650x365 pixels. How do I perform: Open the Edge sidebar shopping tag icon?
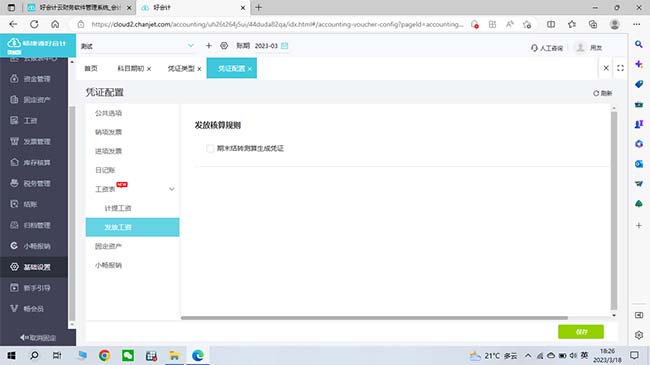639,84
